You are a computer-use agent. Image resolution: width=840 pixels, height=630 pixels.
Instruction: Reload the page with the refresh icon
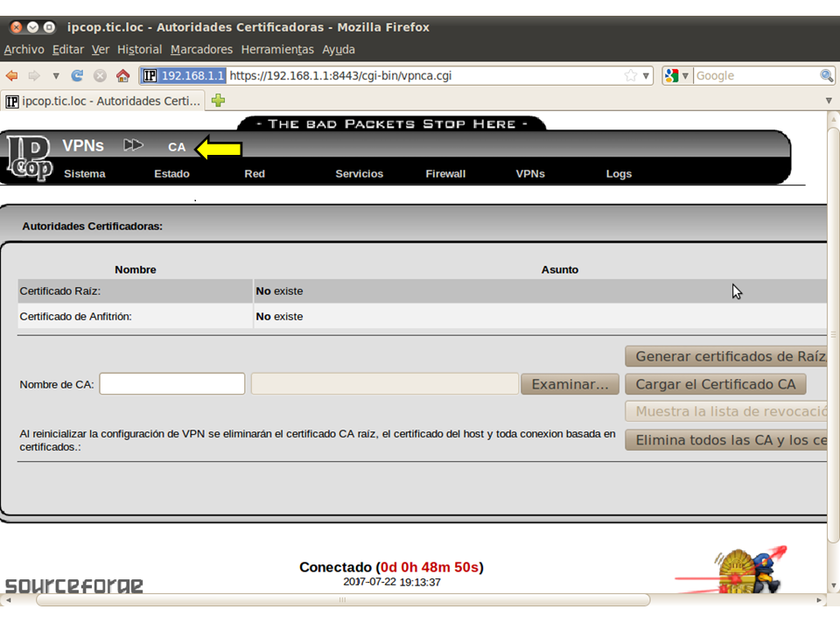pos(78,76)
